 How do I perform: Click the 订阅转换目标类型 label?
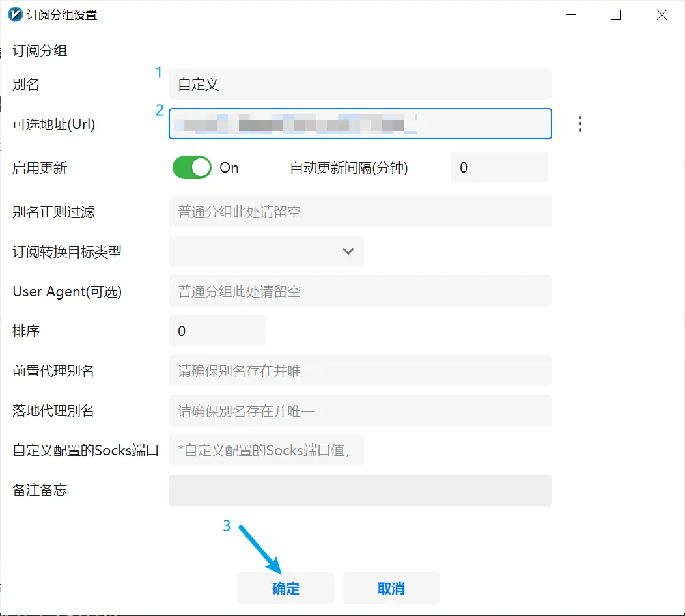click(x=67, y=251)
